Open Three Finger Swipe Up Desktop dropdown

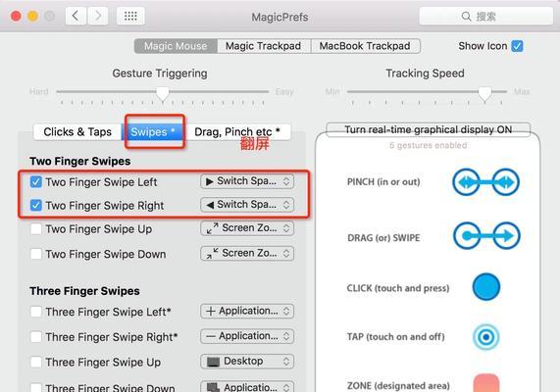click(x=247, y=362)
